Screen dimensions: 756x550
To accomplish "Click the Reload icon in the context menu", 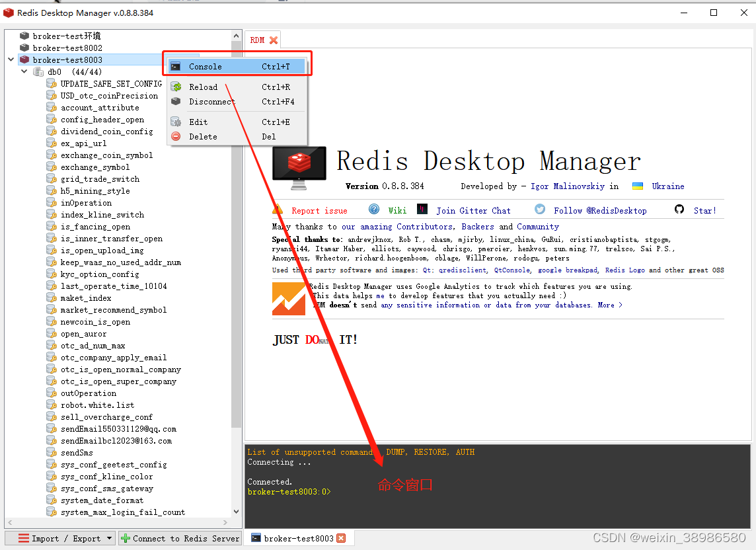I will pos(176,87).
